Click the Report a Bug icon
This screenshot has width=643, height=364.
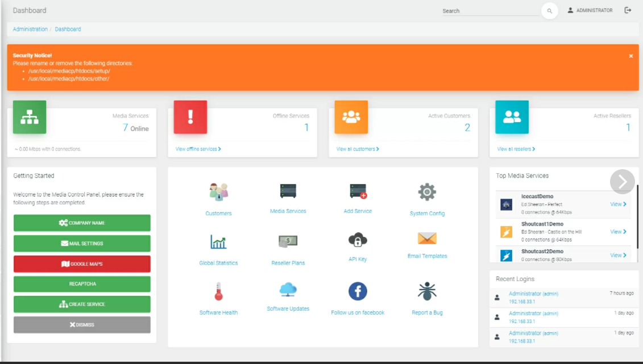click(427, 291)
